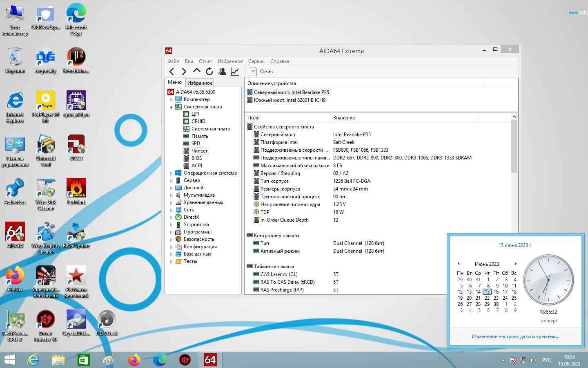Go to previous month in calendar
Screen dimensions: 588x368
tap(459, 264)
